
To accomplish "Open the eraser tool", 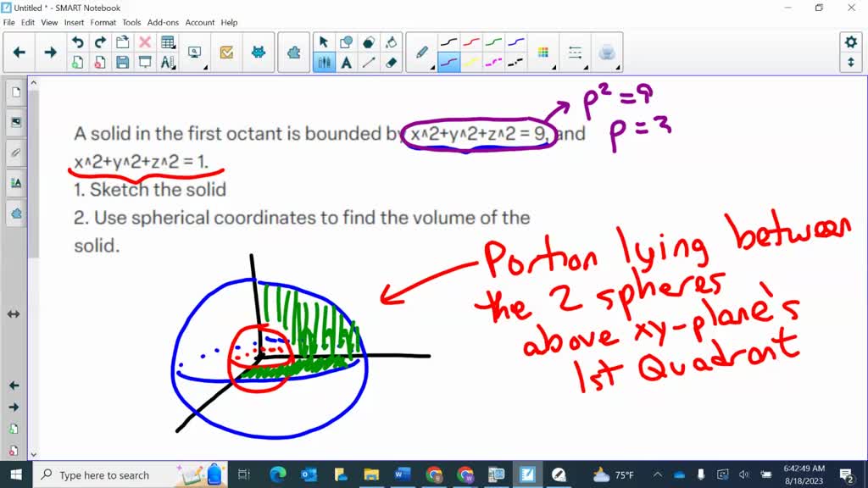I will tap(392, 64).
